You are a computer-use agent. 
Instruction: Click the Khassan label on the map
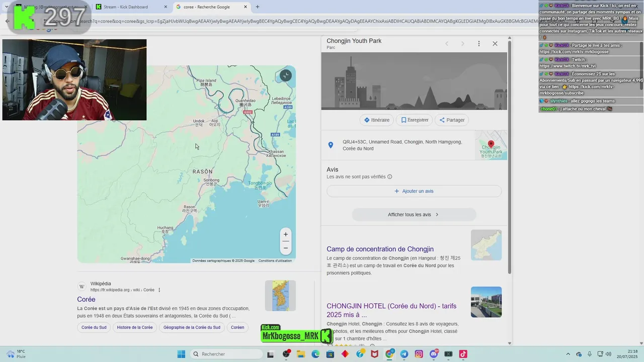click(276, 153)
